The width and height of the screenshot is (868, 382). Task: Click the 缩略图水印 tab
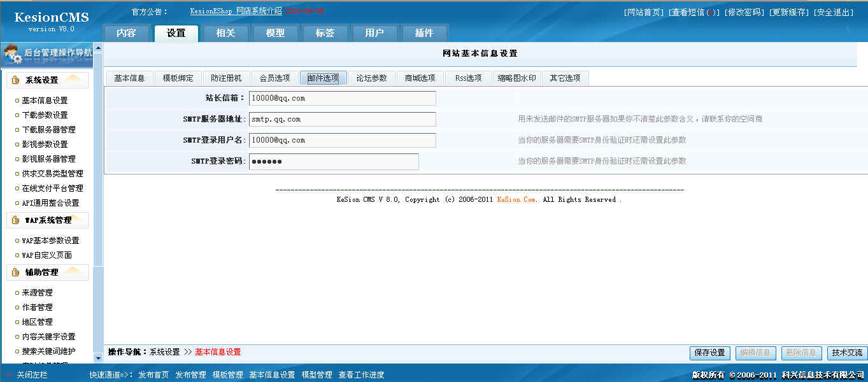(515, 78)
